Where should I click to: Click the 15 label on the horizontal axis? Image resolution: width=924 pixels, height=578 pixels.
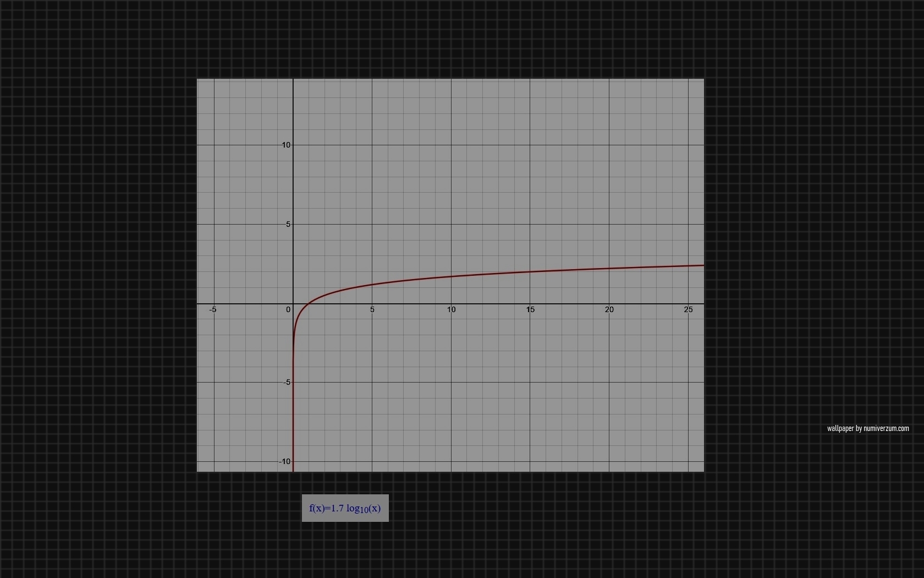coord(530,310)
